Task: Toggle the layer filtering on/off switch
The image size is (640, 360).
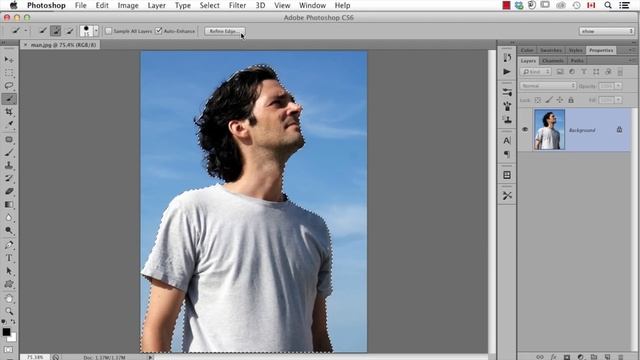Action: pyautogui.click(x=620, y=72)
